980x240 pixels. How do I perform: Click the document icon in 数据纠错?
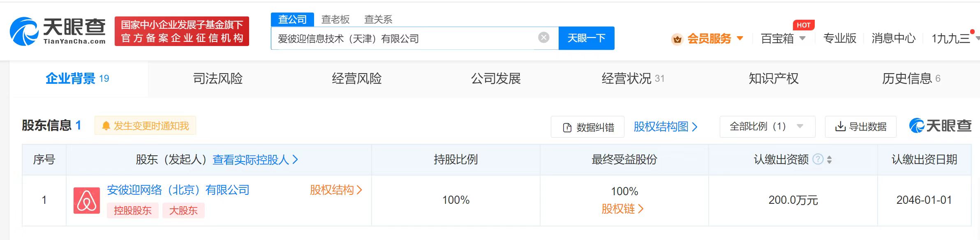click(567, 127)
